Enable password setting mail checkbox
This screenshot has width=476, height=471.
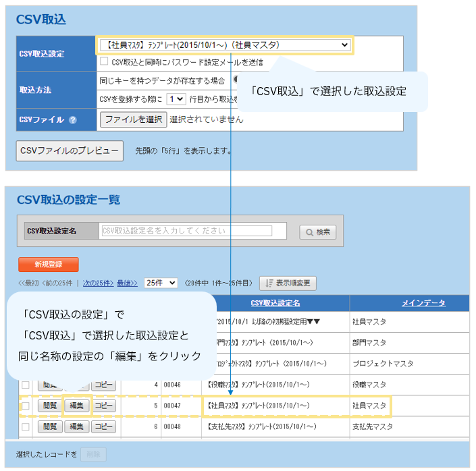[104, 62]
